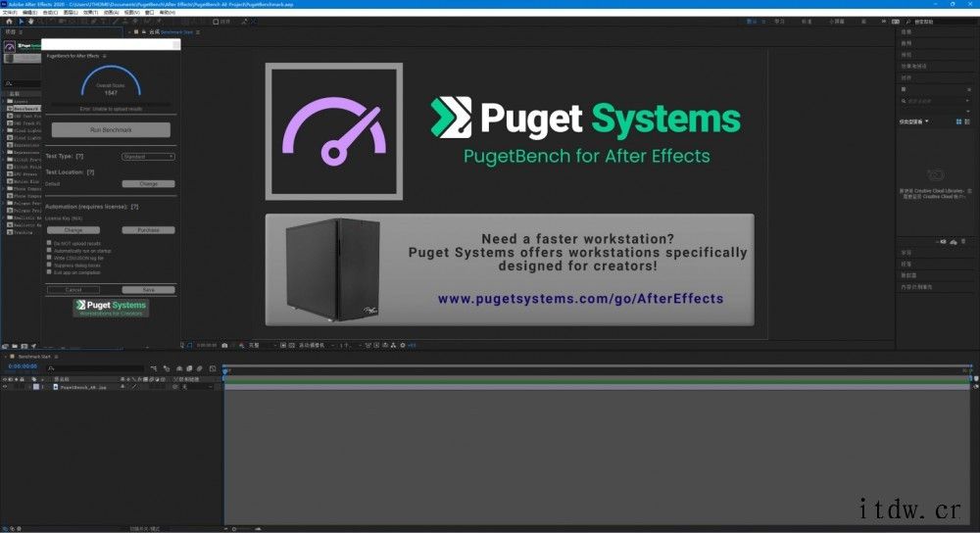
Task: Toggle the frame blending icon in timeline
Action: tap(189, 368)
